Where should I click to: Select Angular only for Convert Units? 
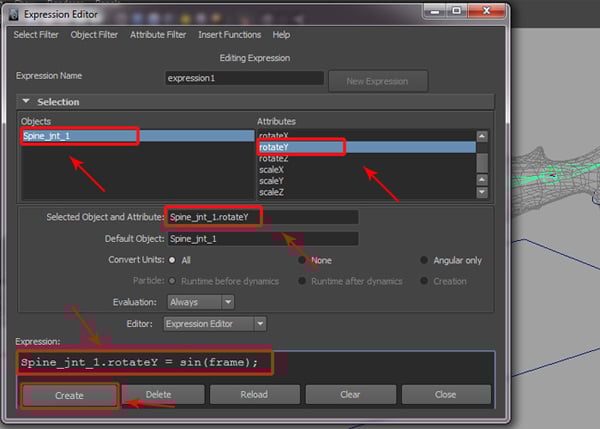point(424,260)
